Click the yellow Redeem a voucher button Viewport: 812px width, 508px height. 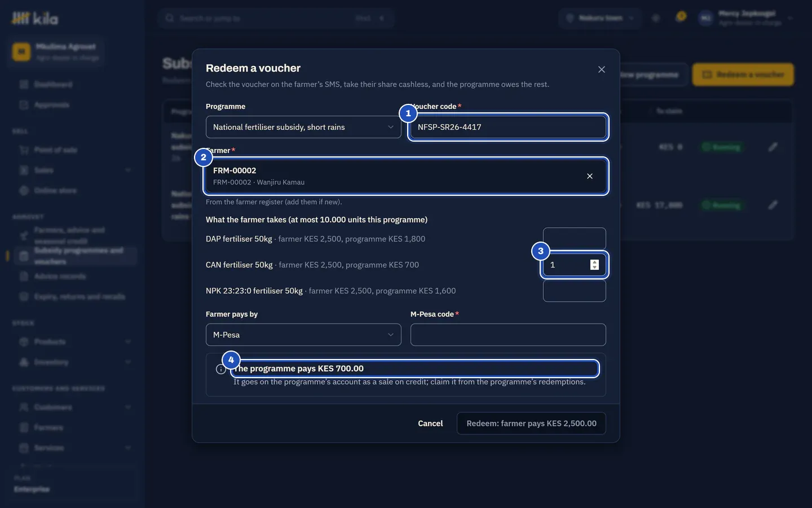[743, 75]
